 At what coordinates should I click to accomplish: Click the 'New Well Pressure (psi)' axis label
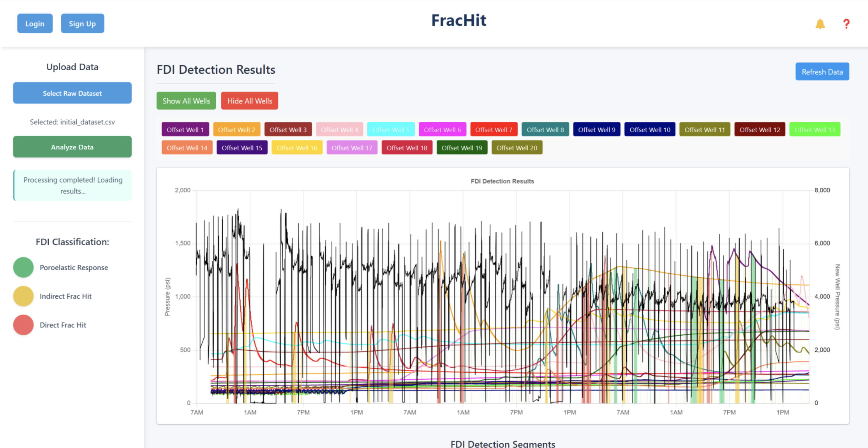coord(837,297)
